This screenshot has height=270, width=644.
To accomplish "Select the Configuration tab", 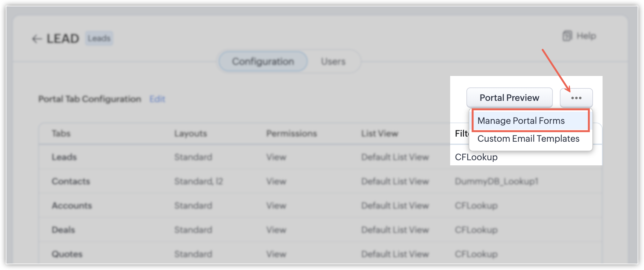I will click(x=263, y=61).
